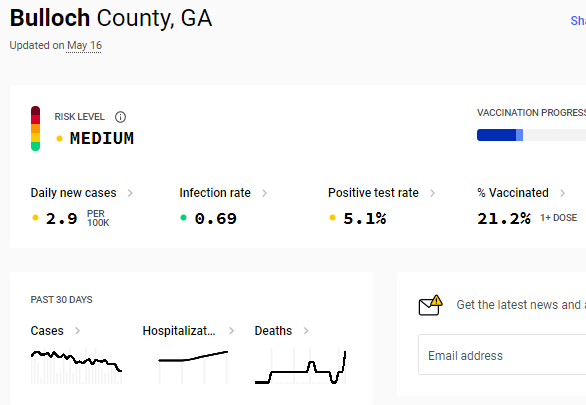Click the Deaths sparkline chart
This screenshot has height=405, width=586.
pyautogui.click(x=300, y=366)
